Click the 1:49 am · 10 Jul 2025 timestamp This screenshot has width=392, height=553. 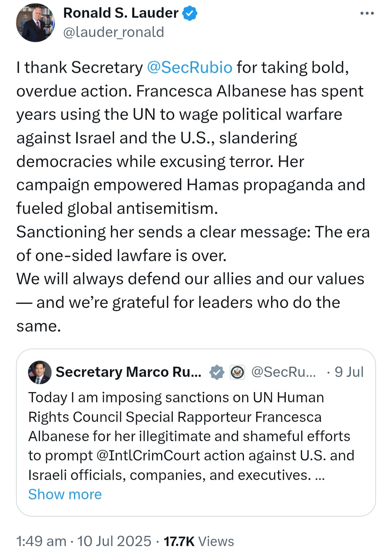pyautogui.click(x=83, y=541)
